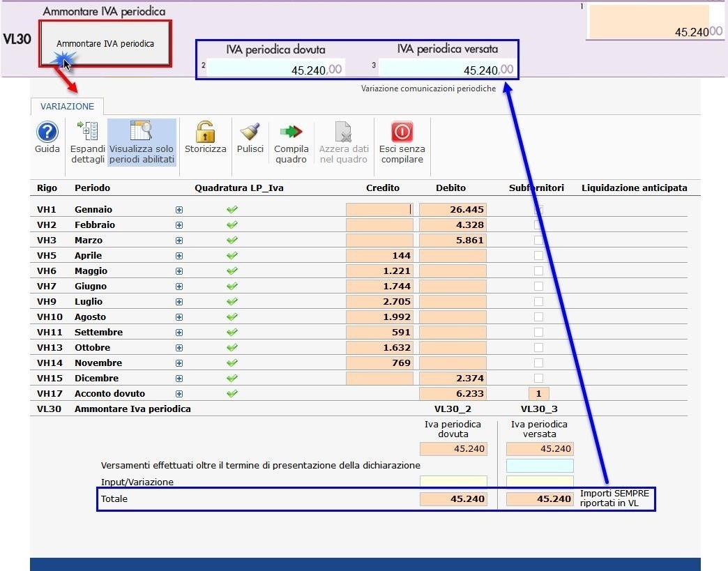The height and width of the screenshot is (571, 728).
Task: Click the Azzera dati nel quadro icon
Action: [344, 132]
